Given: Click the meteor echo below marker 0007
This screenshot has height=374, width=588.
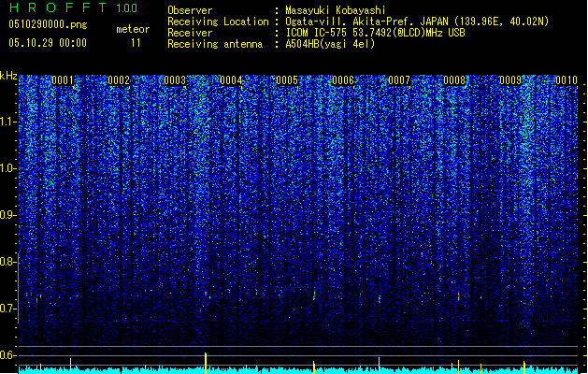Looking at the screenshot, I should pos(380,299).
